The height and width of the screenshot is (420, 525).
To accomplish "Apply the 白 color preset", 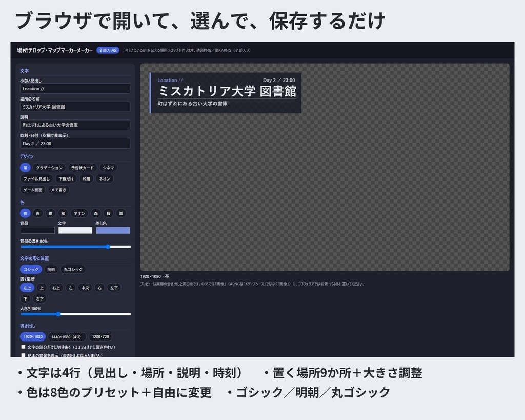I will point(38,213).
